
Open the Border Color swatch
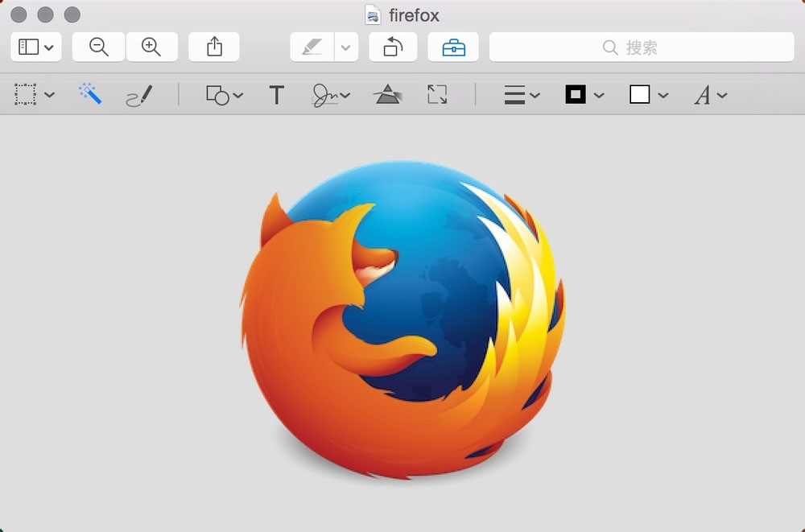pos(584,95)
